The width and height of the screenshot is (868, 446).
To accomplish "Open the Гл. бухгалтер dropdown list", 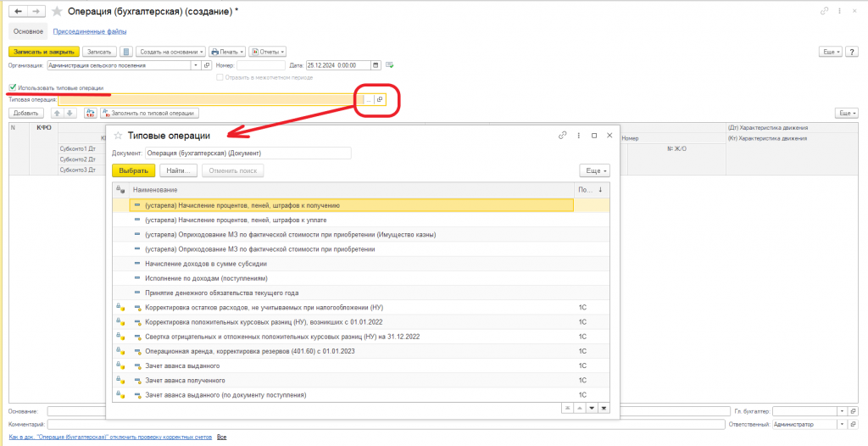I will (843, 411).
